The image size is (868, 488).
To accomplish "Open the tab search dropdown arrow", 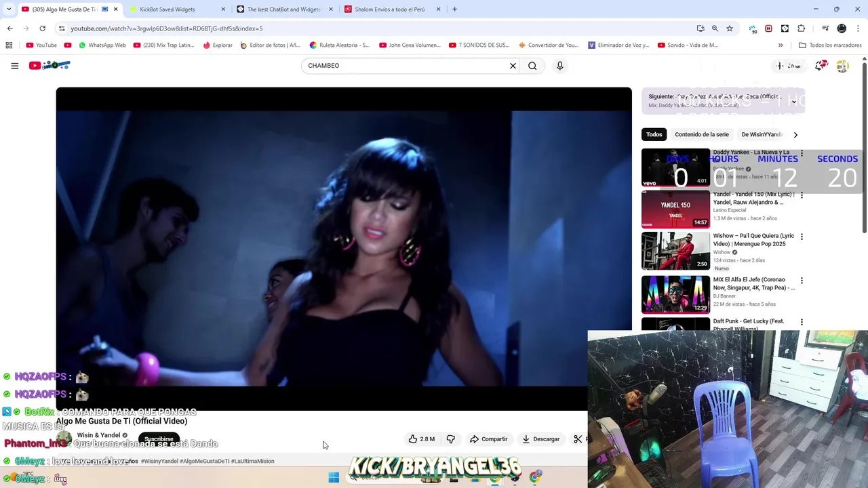I will click(8, 9).
